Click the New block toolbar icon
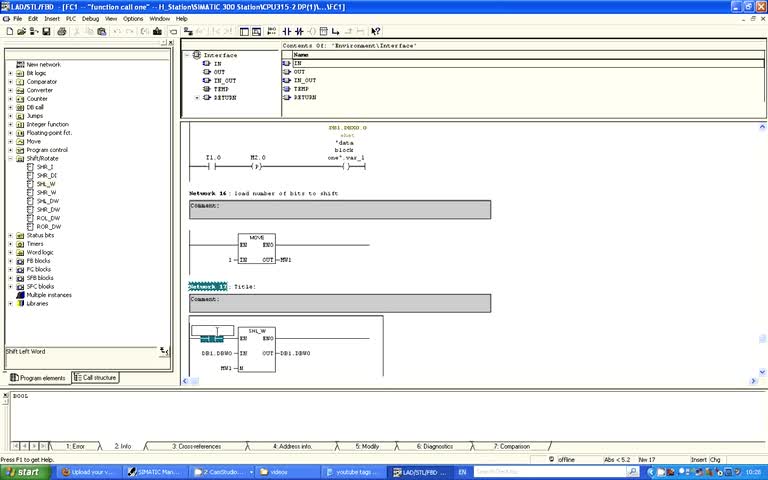Viewport: 768px width, 480px height. point(9,31)
